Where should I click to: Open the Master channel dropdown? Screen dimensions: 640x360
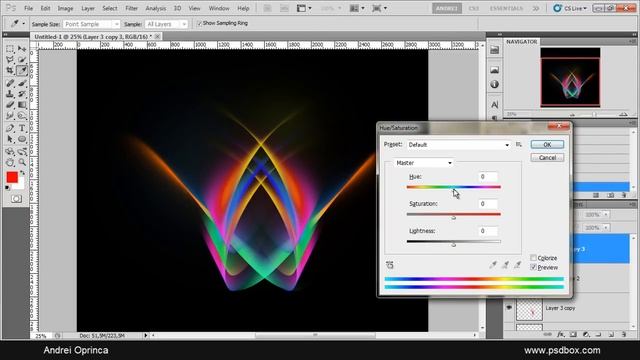pyautogui.click(x=424, y=163)
